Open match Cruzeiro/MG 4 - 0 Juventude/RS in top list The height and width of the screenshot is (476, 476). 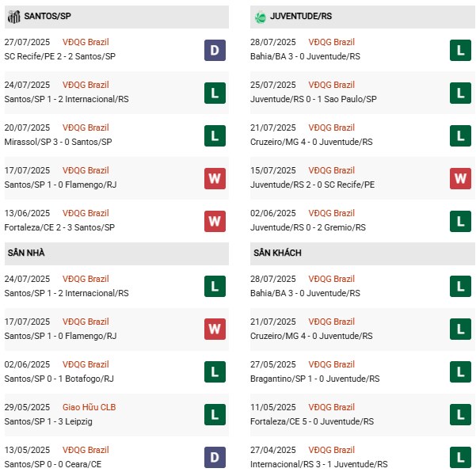click(308, 142)
